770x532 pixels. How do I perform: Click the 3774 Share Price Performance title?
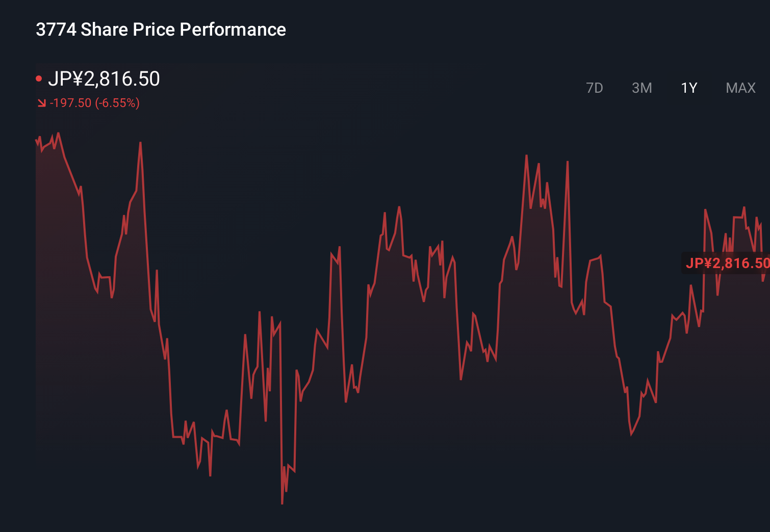click(160, 29)
